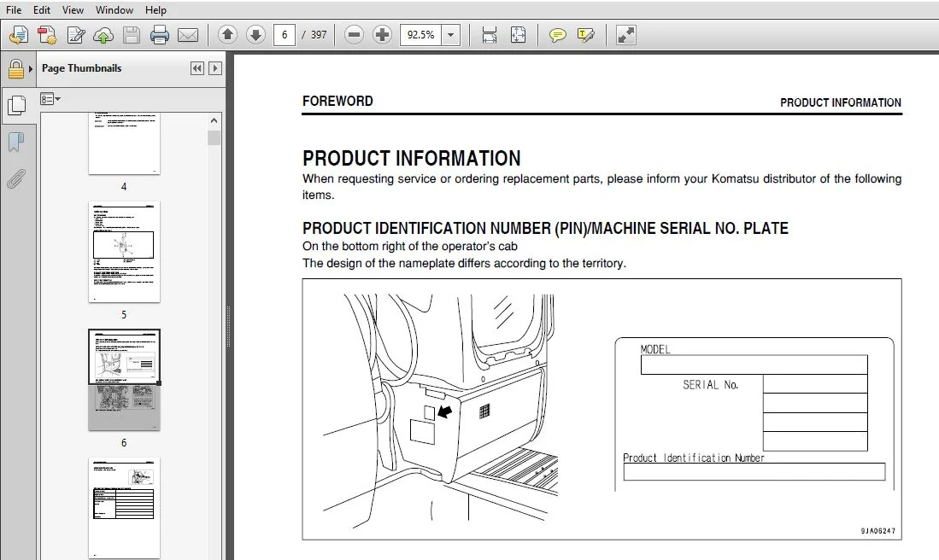939x560 pixels.
Task: Open the Help menu
Action: tap(156, 10)
